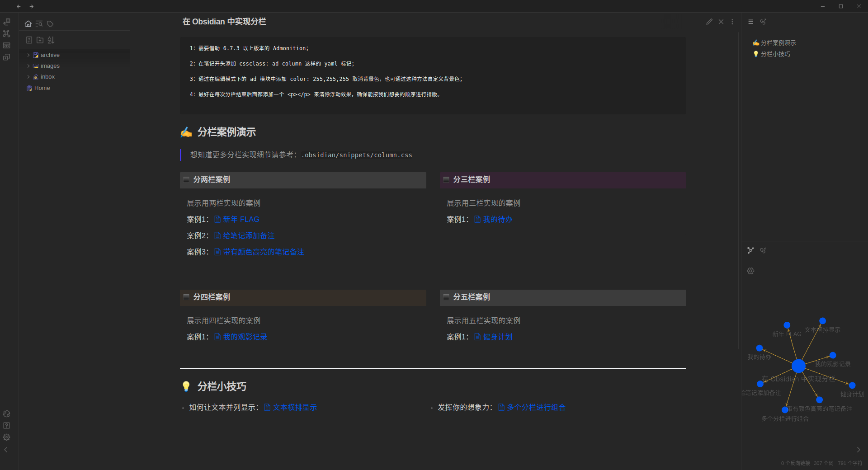Open the note's more options menu
868x470 pixels.
pyautogui.click(x=732, y=22)
